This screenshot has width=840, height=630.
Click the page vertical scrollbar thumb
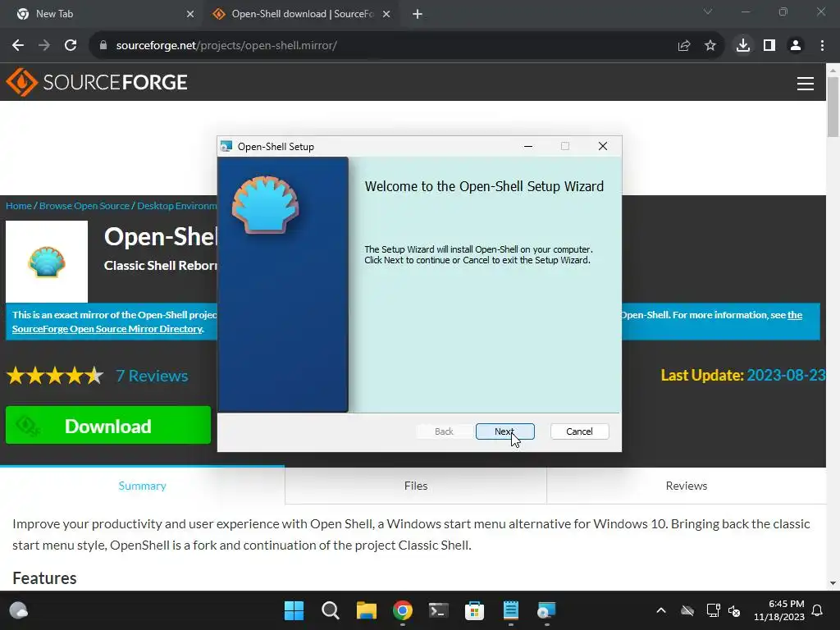coord(833,107)
